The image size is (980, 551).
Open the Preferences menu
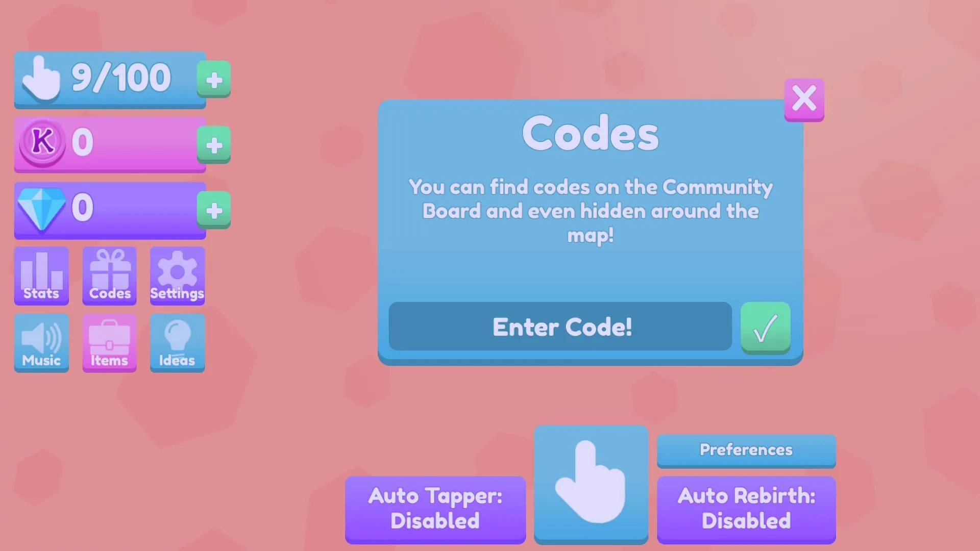click(746, 449)
